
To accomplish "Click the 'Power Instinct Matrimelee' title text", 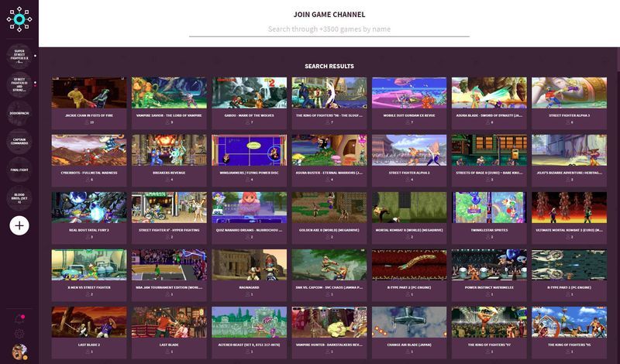I will coord(489,287).
